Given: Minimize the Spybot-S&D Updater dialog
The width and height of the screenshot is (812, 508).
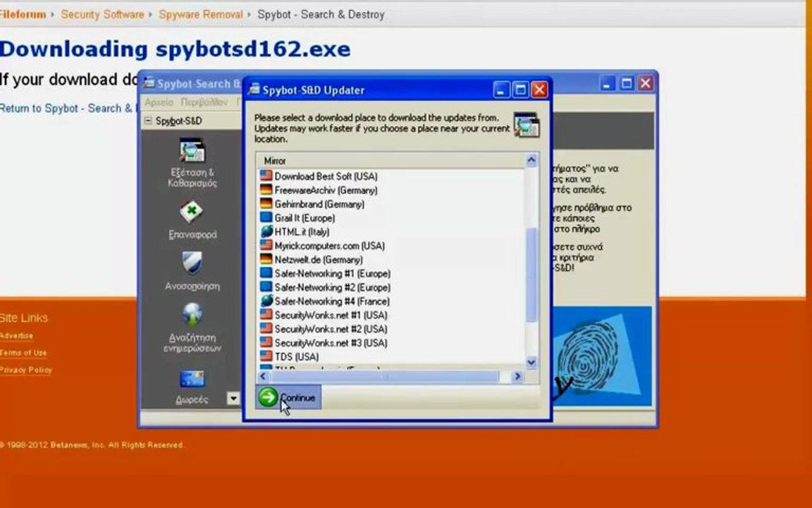Looking at the screenshot, I should tap(500, 90).
